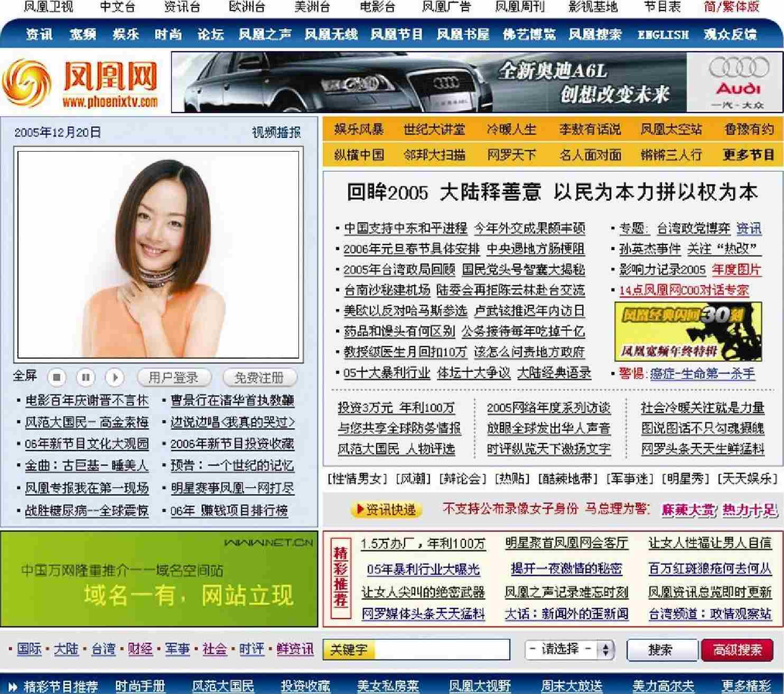Click the 搜索 search button
Screen dimensions: 784x694
662,650
